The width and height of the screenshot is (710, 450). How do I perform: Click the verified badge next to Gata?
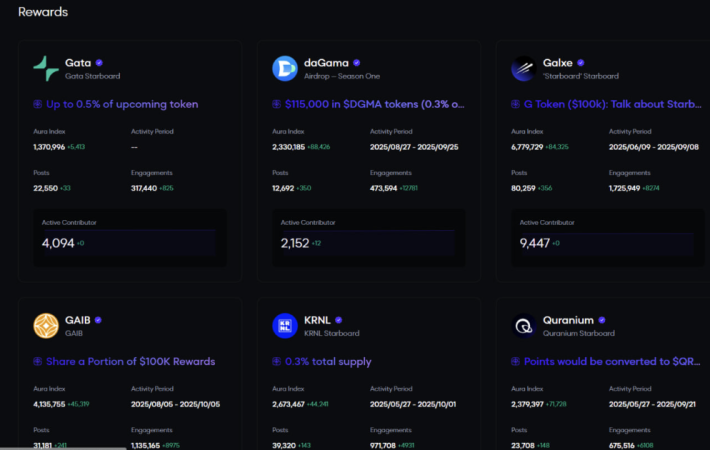99,63
